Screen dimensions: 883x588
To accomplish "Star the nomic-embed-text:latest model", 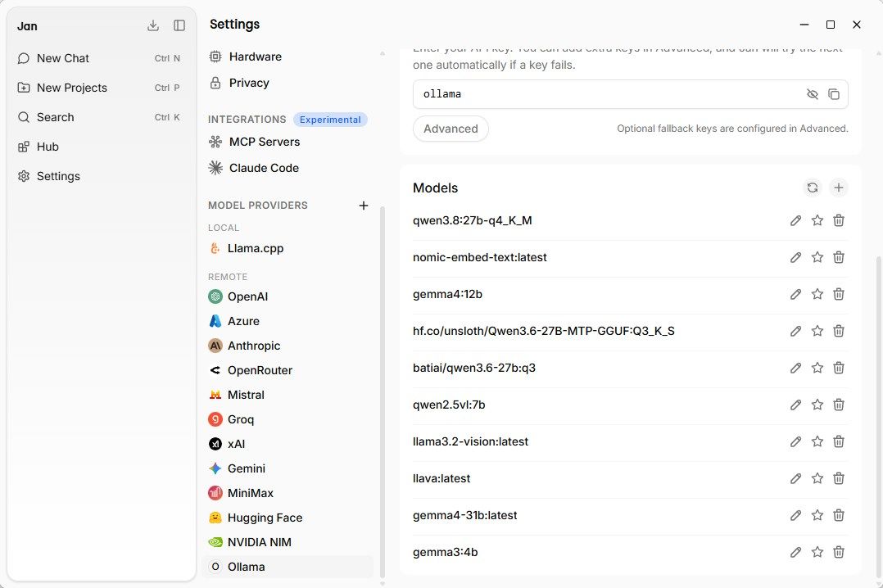I will point(817,257).
